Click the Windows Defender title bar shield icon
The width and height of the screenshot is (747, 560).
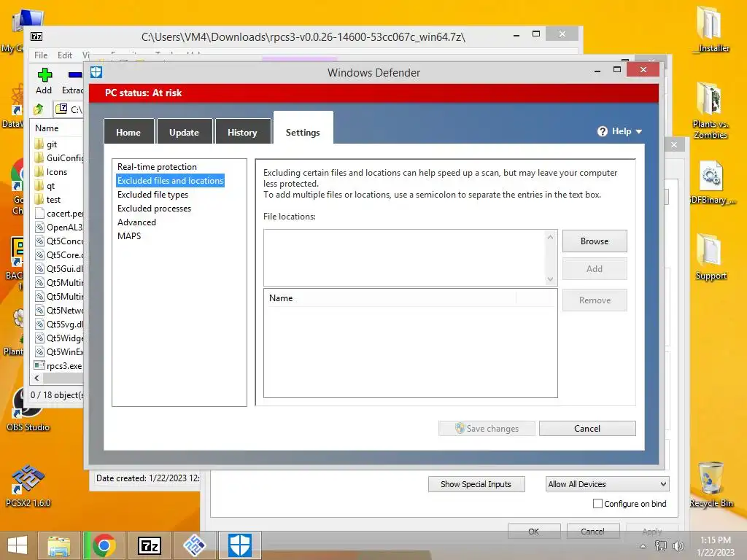[x=96, y=72]
